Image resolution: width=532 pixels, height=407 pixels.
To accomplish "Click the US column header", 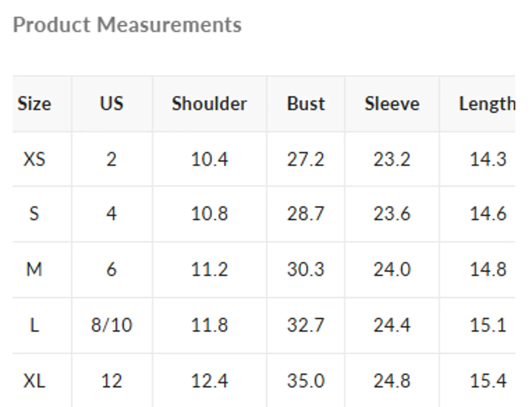I will 112,103.
